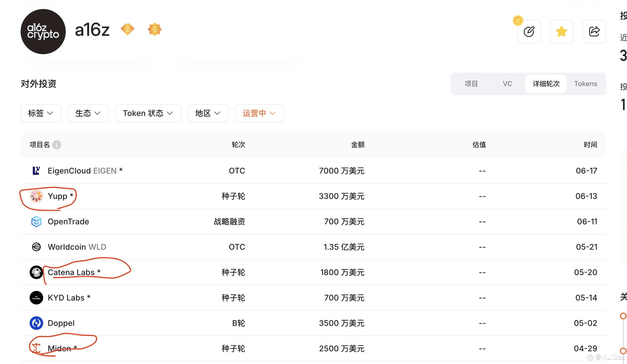Select the 详细轮次 tab
Screen dimensions: 627x364
coord(546,84)
